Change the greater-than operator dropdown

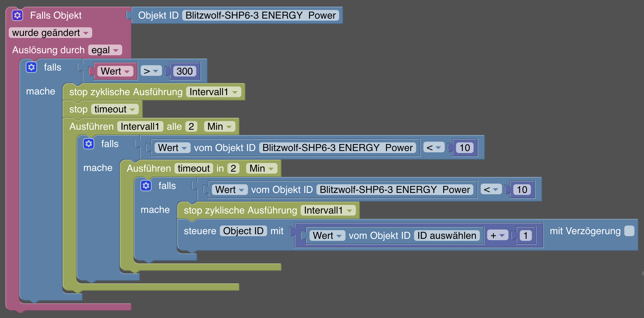click(151, 71)
